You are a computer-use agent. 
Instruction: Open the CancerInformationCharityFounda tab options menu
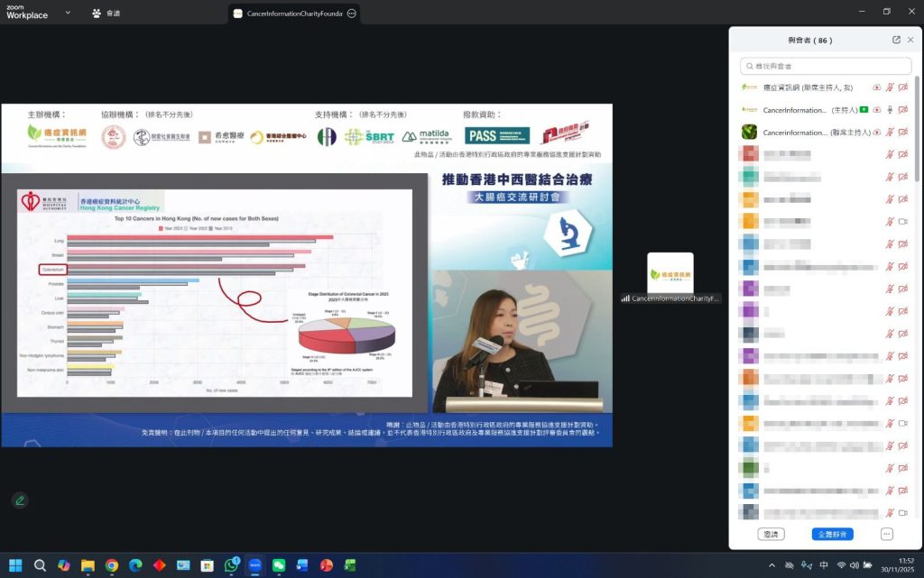tap(351, 14)
